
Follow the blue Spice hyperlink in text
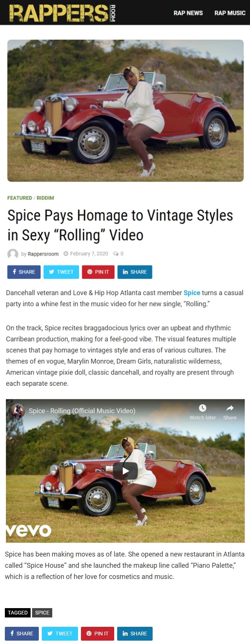pyautogui.click(x=192, y=293)
